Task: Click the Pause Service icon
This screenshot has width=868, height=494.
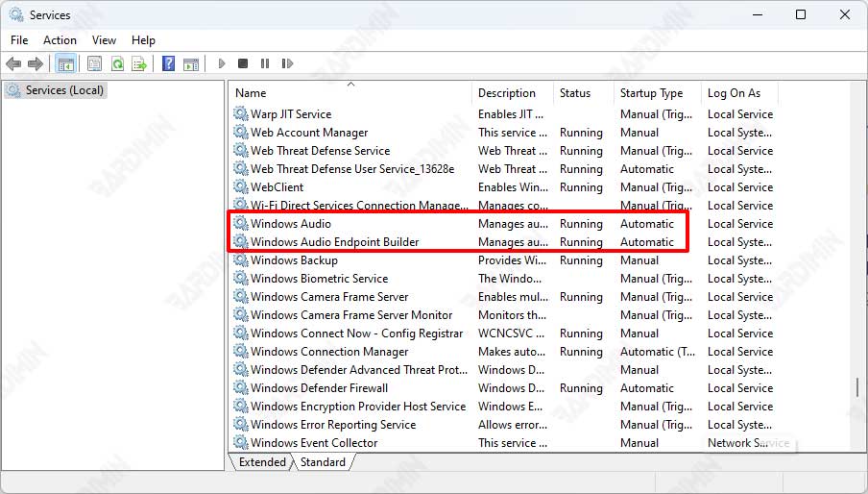Action: pyautogui.click(x=265, y=63)
